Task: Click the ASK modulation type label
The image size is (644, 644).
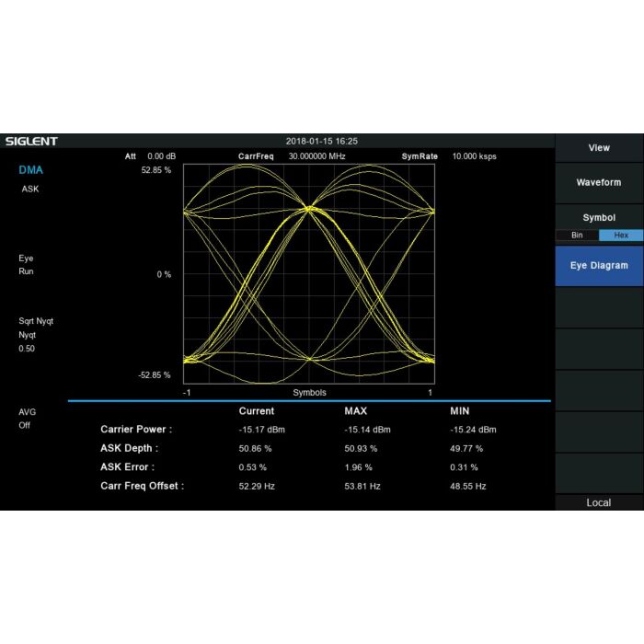Action: pyautogui.click(x=30, y=189)
